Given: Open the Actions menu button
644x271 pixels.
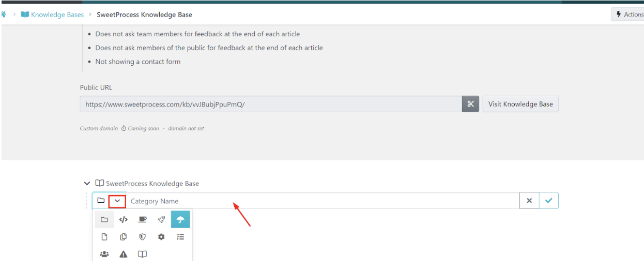Looking at the screenshot, I should [x=628, y=14].
